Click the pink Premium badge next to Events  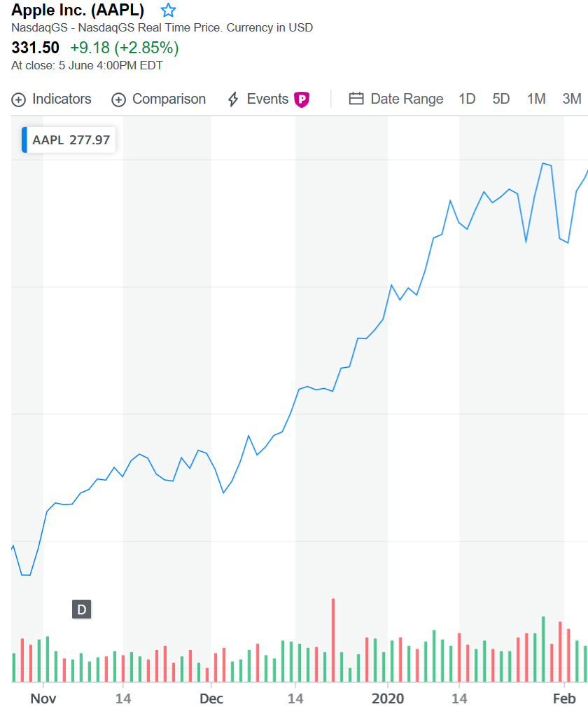pos(301,99)
